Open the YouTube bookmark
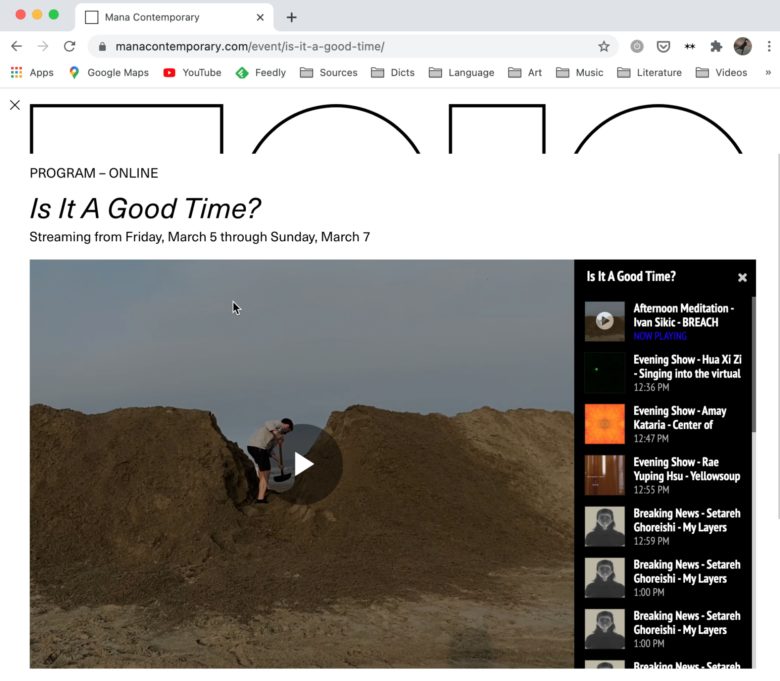This screenshot has height=681, width=780. click(192, 72)
